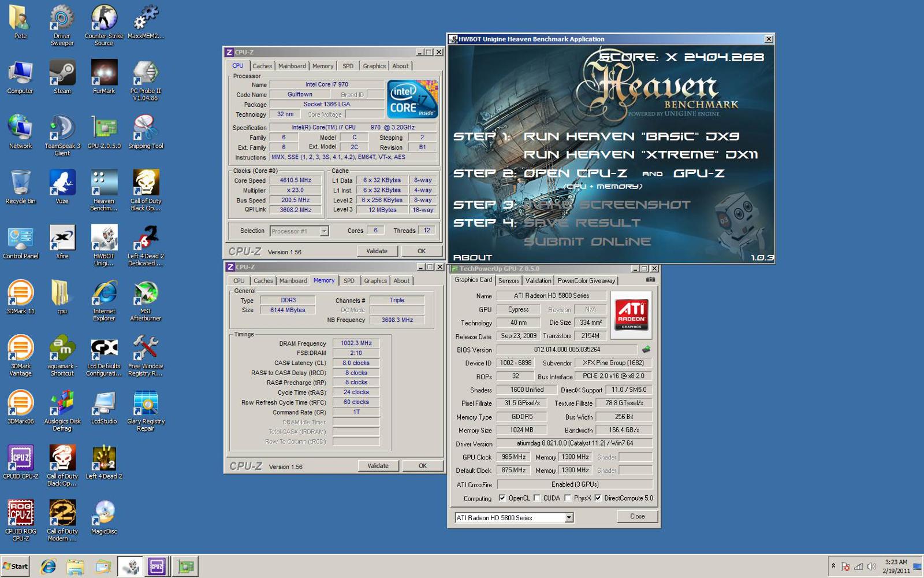This screenshot has width=924, height=578.
Task: Open the Snipping Tool desktop icon
Action: pos(146,131)
